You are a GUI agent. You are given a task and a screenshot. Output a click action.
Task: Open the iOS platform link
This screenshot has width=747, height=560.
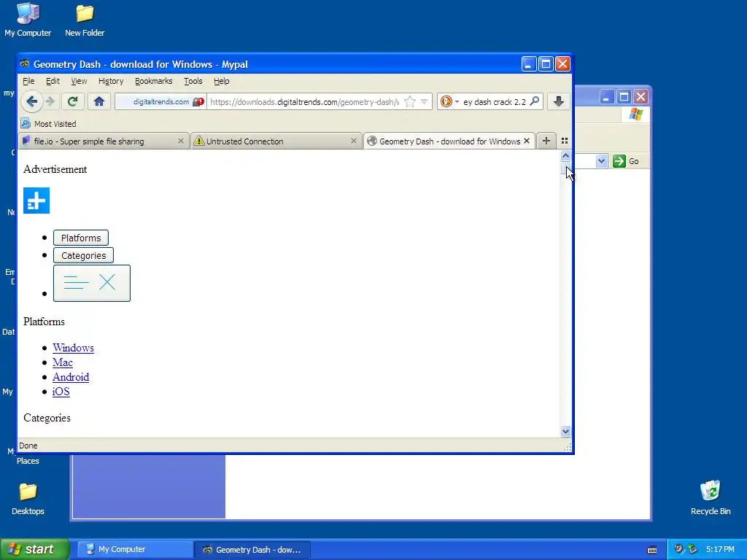click(x=61, y=392)
